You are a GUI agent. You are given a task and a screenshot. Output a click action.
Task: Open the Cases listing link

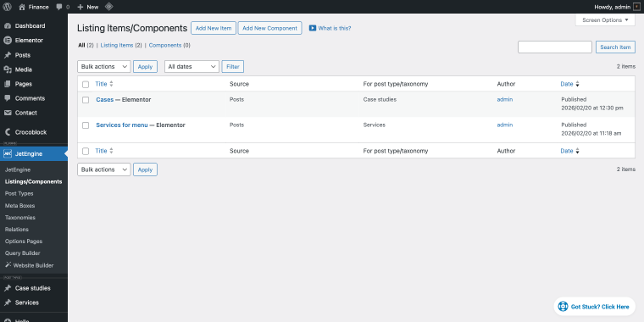point(105,99)
